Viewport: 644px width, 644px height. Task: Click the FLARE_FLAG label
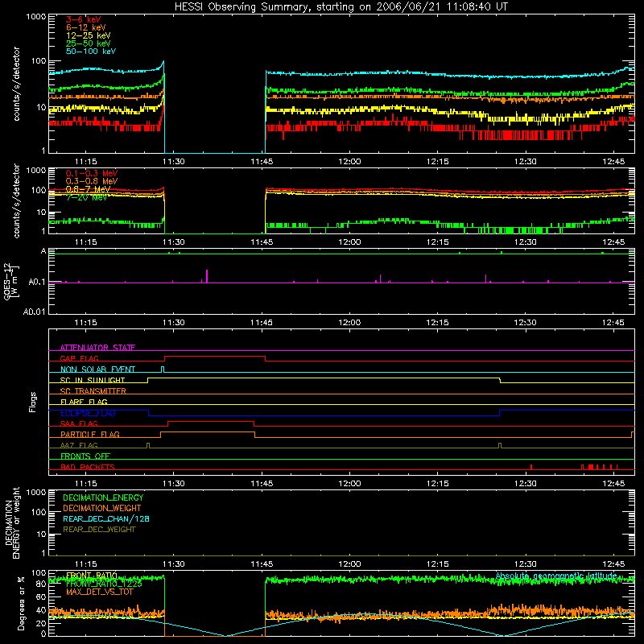pos(84,402)
